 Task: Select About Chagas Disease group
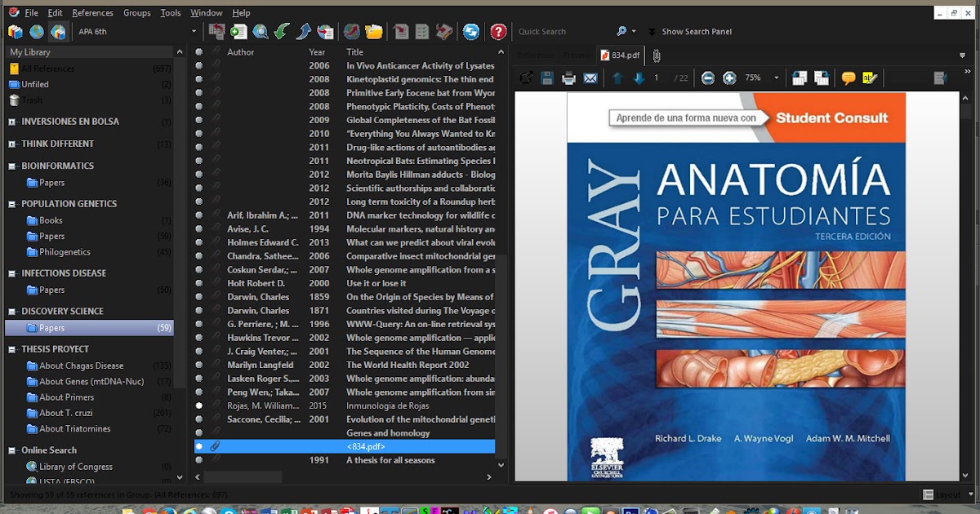click(x=82, y=366)
